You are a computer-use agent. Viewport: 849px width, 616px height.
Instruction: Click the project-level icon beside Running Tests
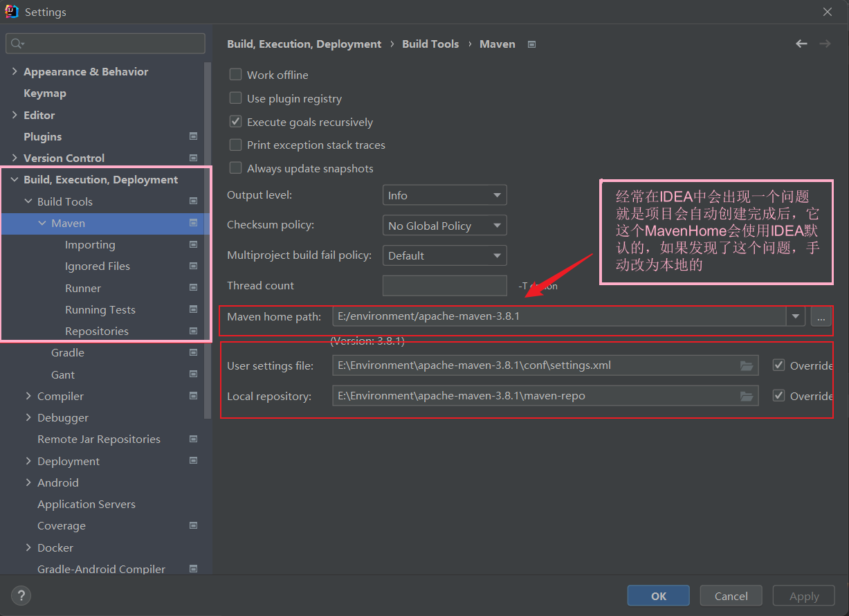194,309
